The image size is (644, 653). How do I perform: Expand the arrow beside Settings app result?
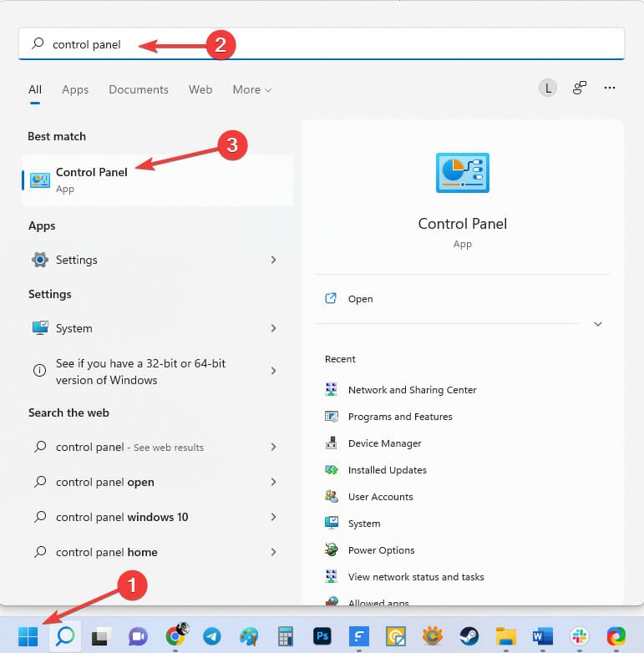(x=273, y=260)
